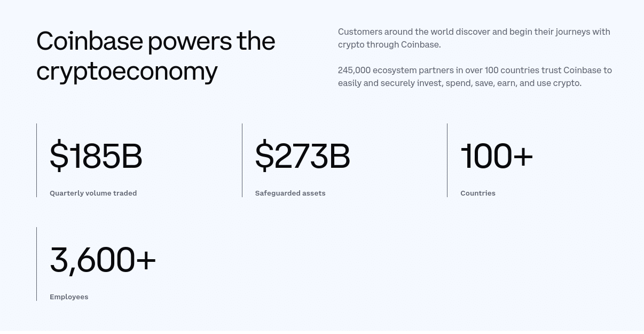Click the divider line beside 100+
Viewport: 644px width, 334px height.
[447, 160]
